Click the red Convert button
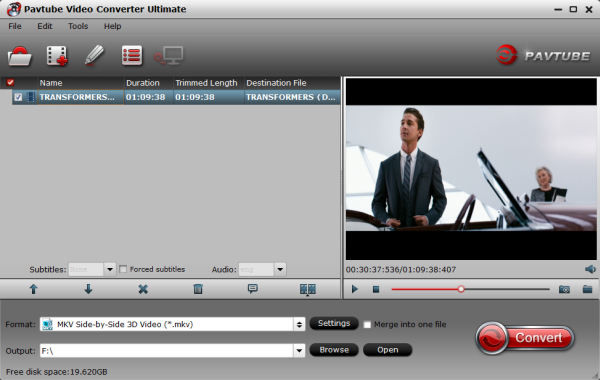The width and height of the screenshot is (600, 380). click(525, 338)
